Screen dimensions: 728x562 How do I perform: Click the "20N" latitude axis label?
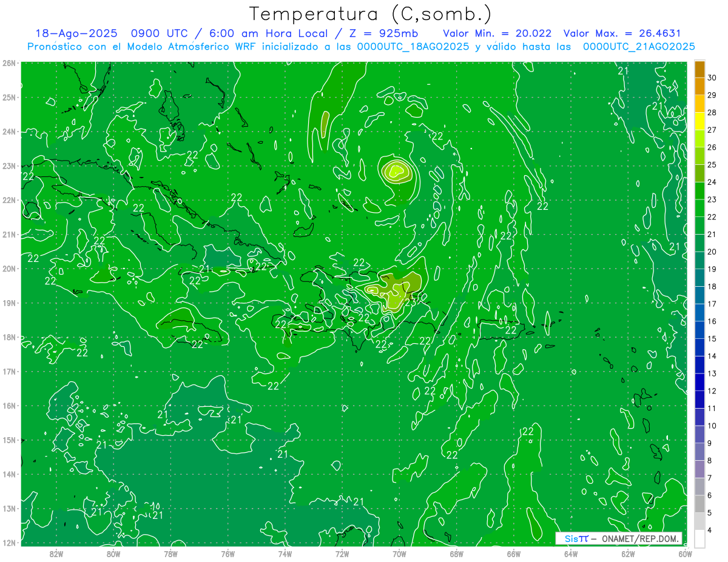[x=9, y=269]
